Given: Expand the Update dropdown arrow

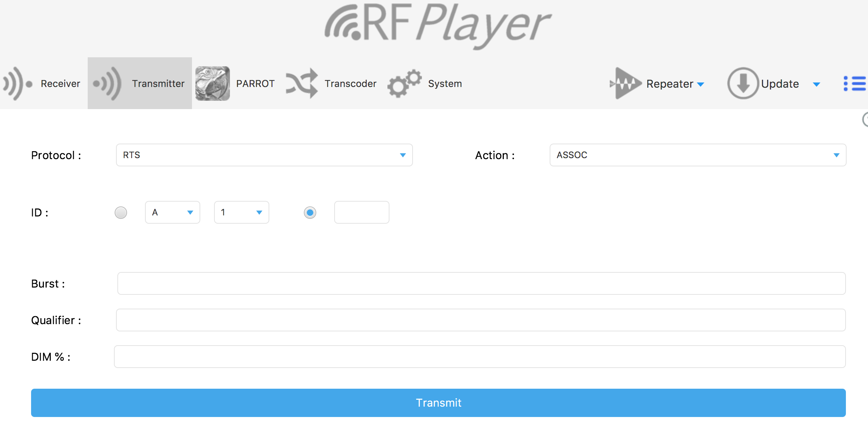Looking at the screenshot, I should coord(817,85).
